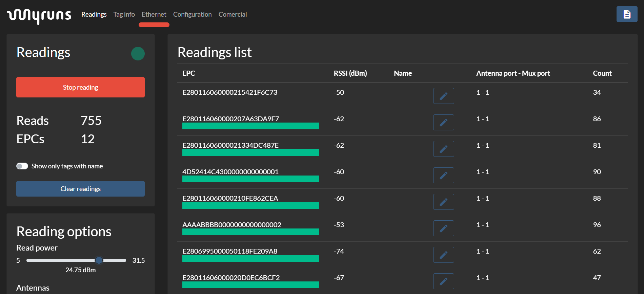Edit name for tag E2806995000050118FE209A8

pos(443,255)
